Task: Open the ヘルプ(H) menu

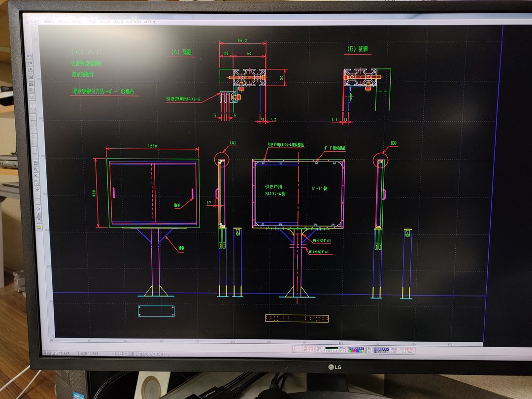Action: pos(148,22)
